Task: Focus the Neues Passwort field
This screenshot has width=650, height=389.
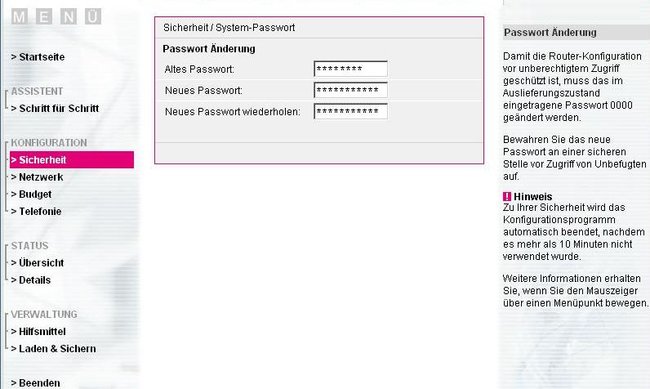Action: pyautogui.click(x=351, y=90)
